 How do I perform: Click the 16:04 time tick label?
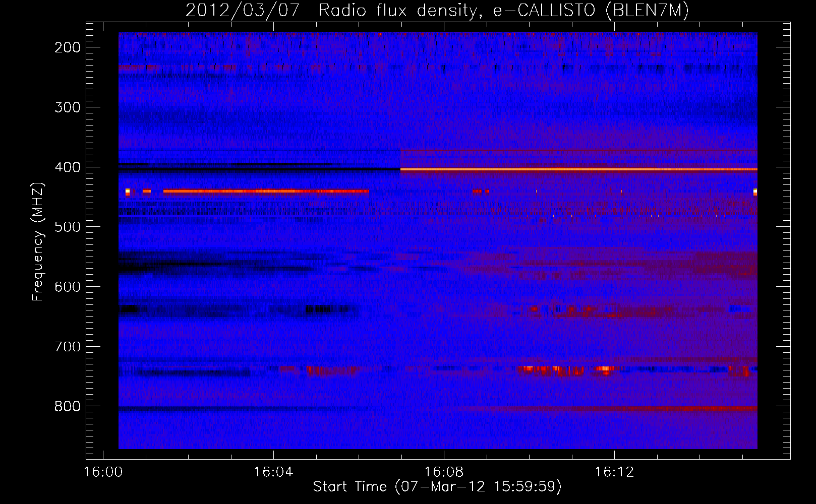click(x=273, y=472)
